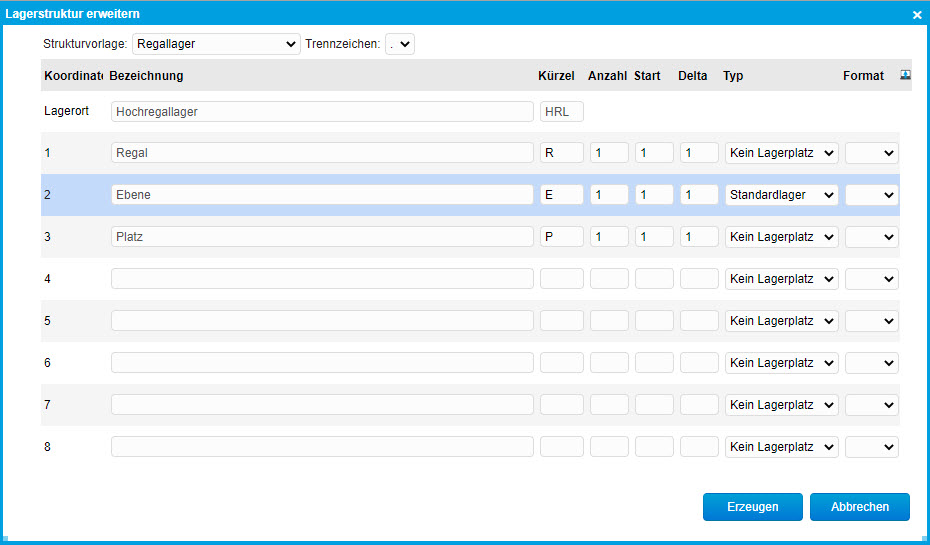
Task: Click the empty Bezeichnung field in row 7
Action: point(322,405)
